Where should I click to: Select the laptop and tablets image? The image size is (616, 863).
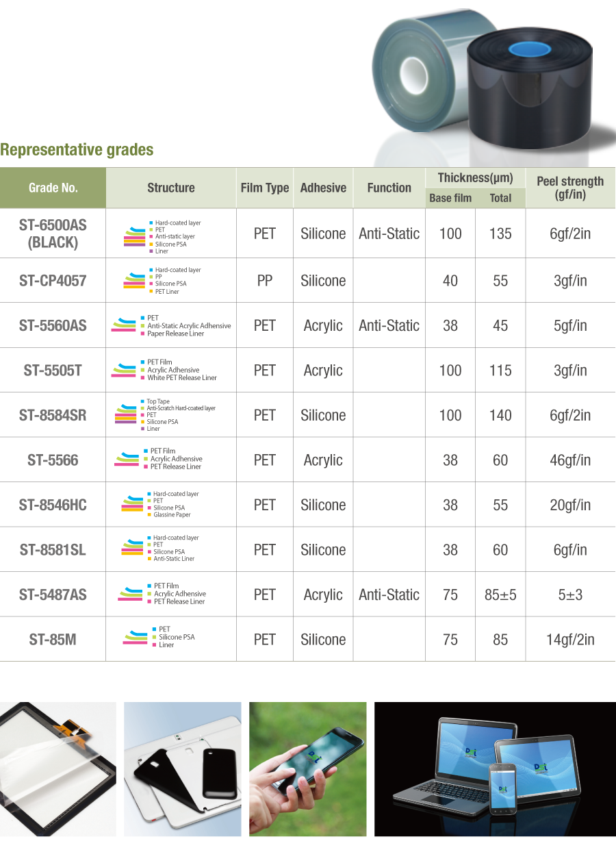[491, 768]
